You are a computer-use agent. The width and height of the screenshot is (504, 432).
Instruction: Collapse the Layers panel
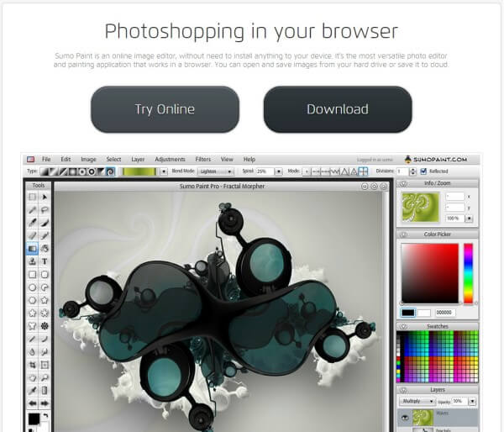(x=403, y=390)
